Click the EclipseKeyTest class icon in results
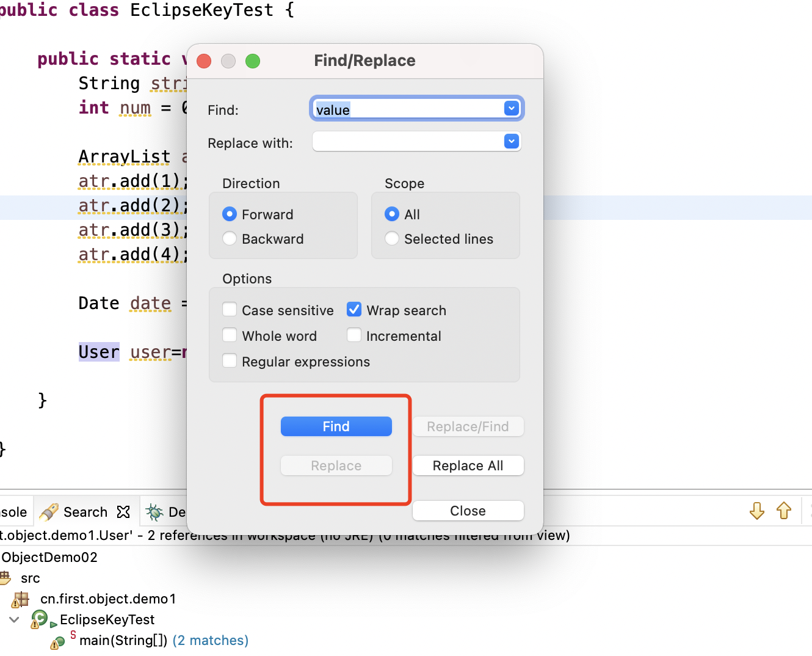 pyautogui.click(x=39, y=619)
